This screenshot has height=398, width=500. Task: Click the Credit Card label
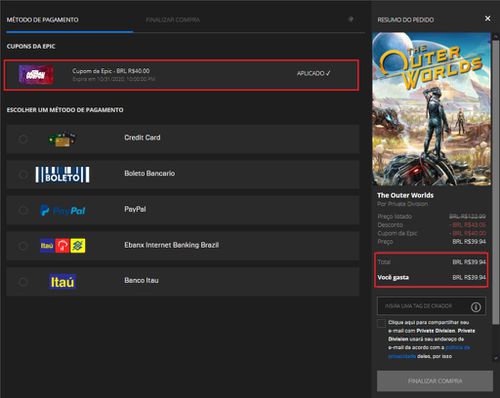[142, 138]
